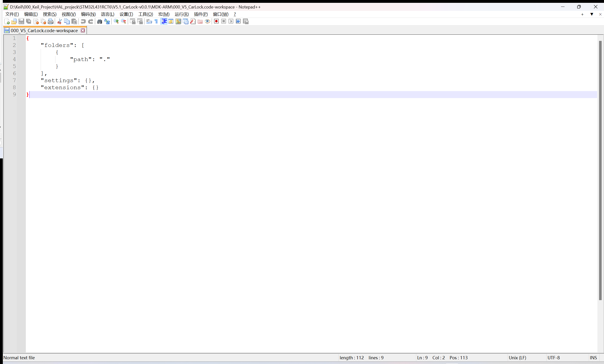Toggle synchronized horizontal scrolling
The height and width of the screenshot is (364, 604).
click(x=140, y=22)
